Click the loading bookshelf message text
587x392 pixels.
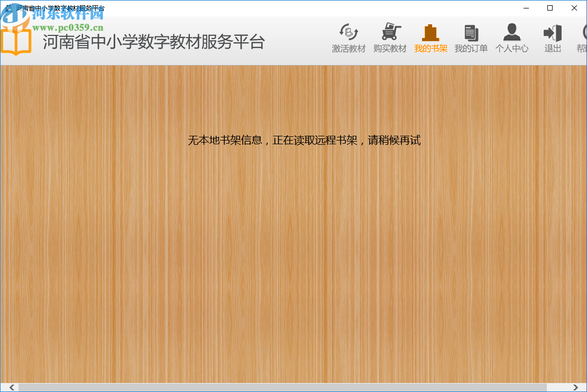304,141
